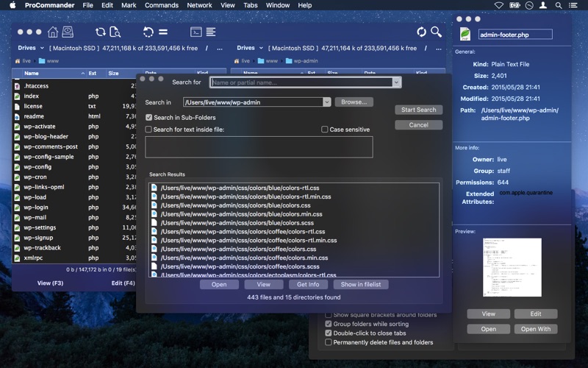Enable Case sensitive option

point(325,130)
